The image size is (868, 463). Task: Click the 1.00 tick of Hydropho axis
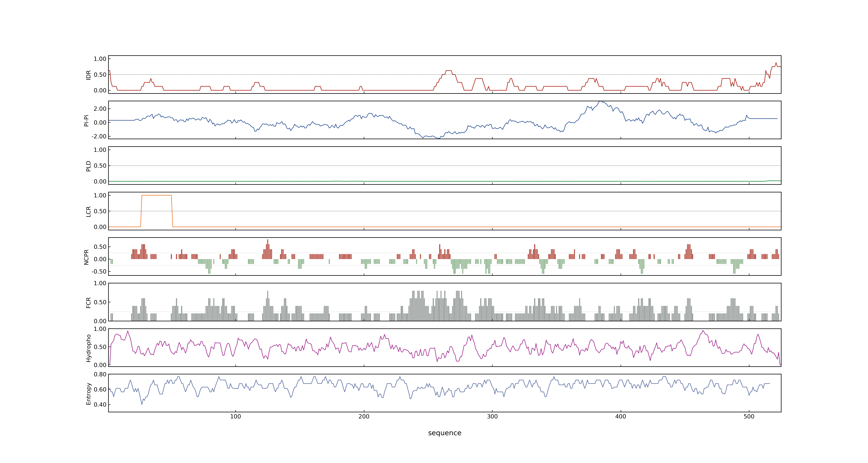(100, 329)
